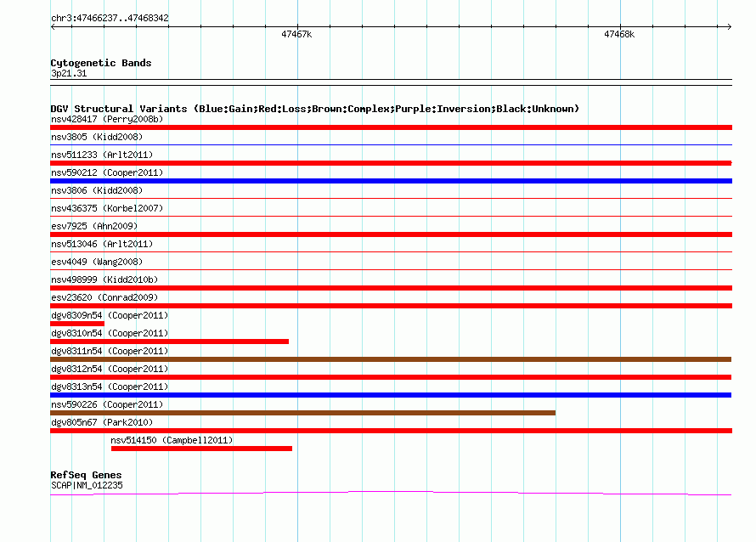Click the nsv511233 (Arlt2011) label

pos(102,155)
